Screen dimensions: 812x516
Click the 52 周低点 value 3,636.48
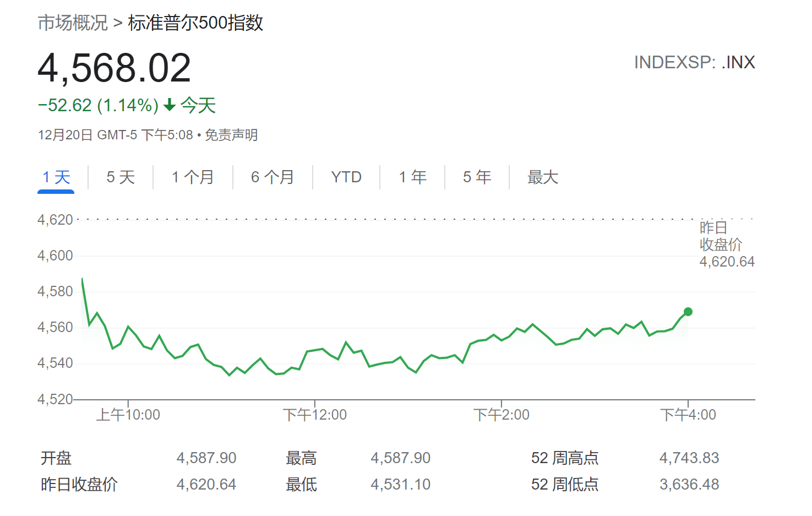coord(689,484)
